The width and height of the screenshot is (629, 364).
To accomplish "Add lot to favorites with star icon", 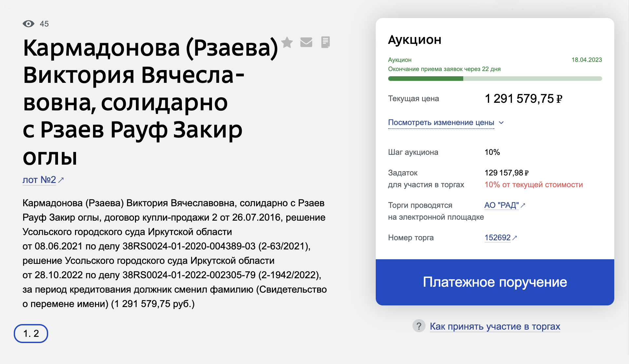I will (x=287, y=42).
